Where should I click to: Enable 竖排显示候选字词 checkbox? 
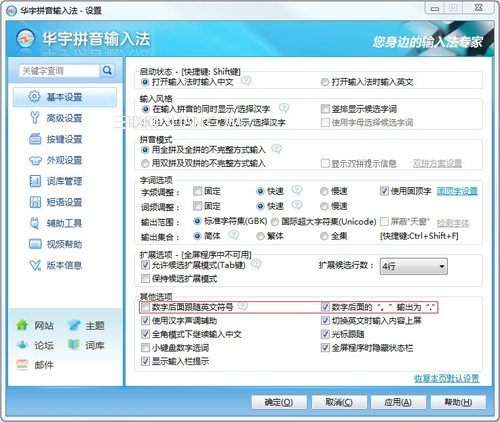[x=325, y=109]
